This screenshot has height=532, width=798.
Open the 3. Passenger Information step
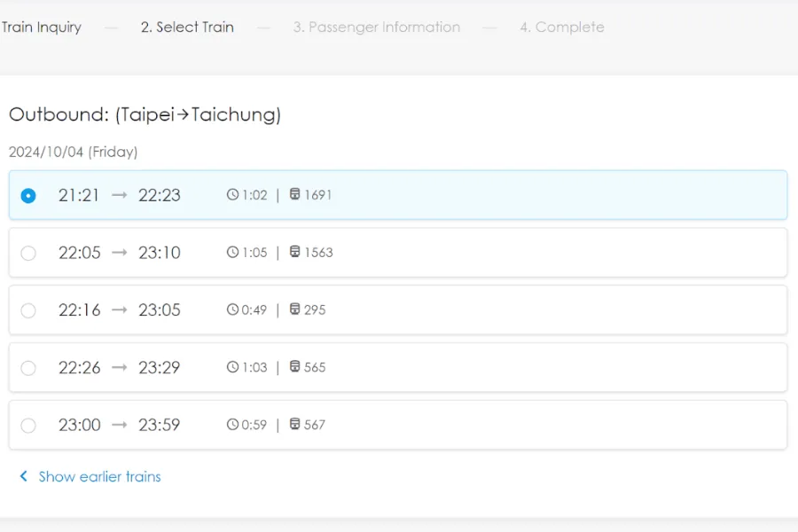377,27
